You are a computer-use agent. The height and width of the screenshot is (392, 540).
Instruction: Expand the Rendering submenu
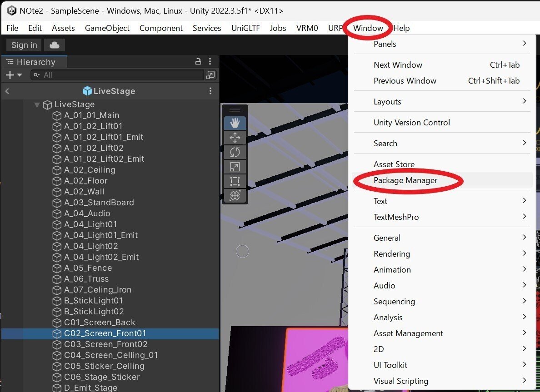coord(443,253)
